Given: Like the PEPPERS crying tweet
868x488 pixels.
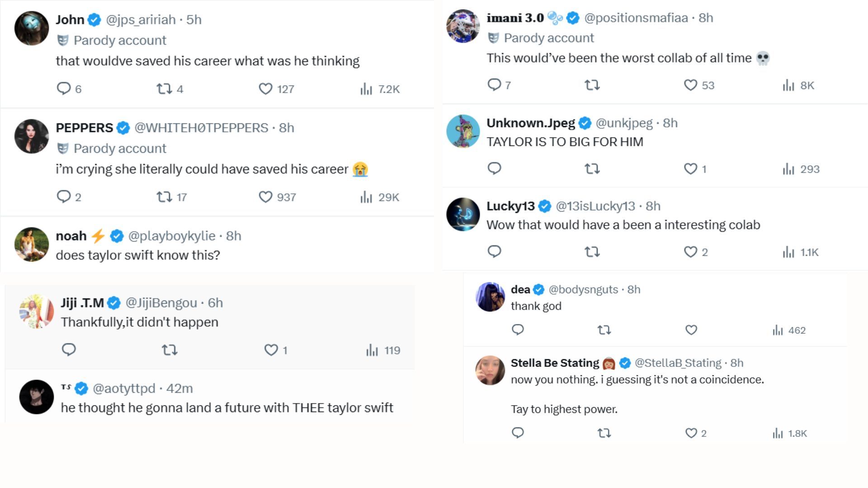Looking at the screenshot, I should pyautogui.click(x=266, y=197).
